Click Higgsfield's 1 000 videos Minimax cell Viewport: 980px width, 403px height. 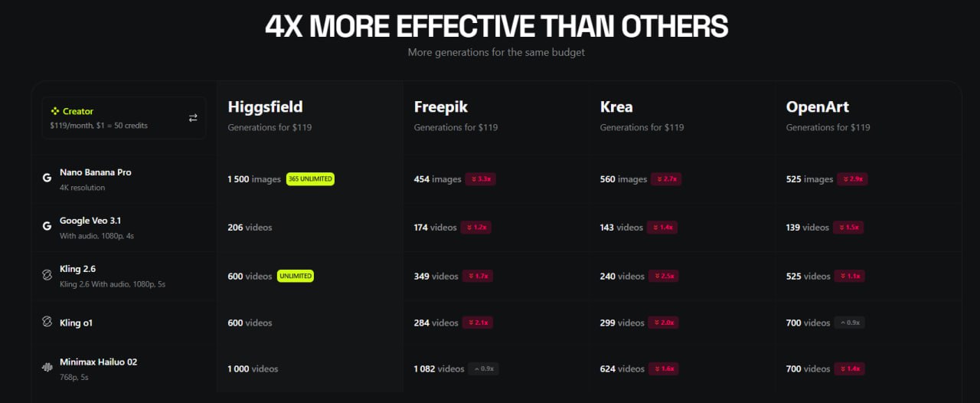[253, 369]
